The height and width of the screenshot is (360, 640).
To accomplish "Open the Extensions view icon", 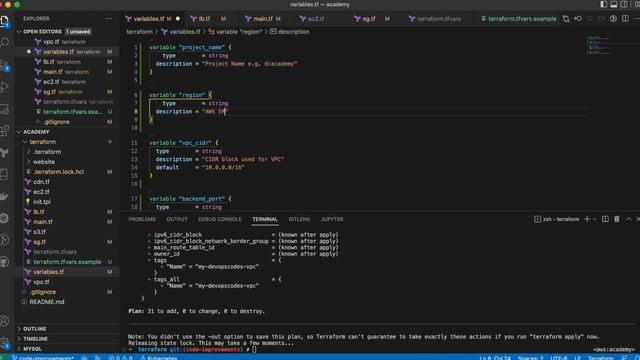I will coord(5,131).
